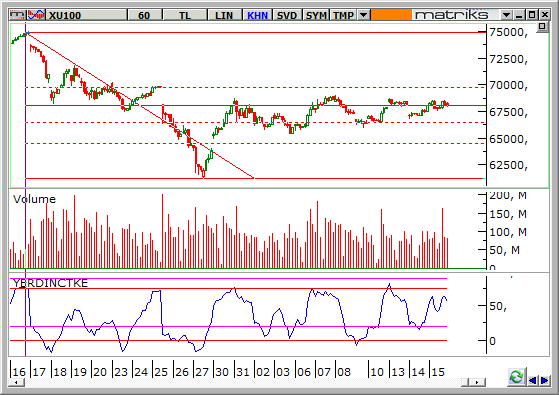Image resolution: width=559 pixels, height=395 pixels.
Task: Click the date label 23 on axis
Action: point(121,372)
